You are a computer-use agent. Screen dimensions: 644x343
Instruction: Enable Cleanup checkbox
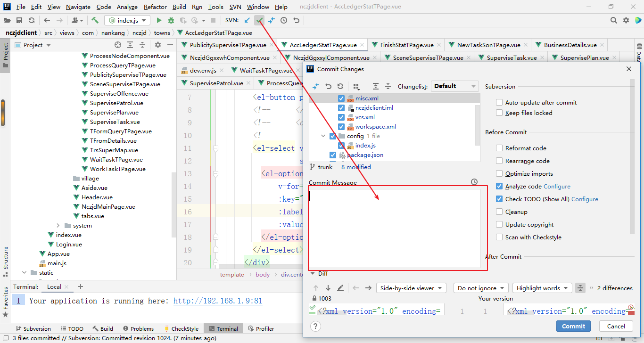[499, 212]
